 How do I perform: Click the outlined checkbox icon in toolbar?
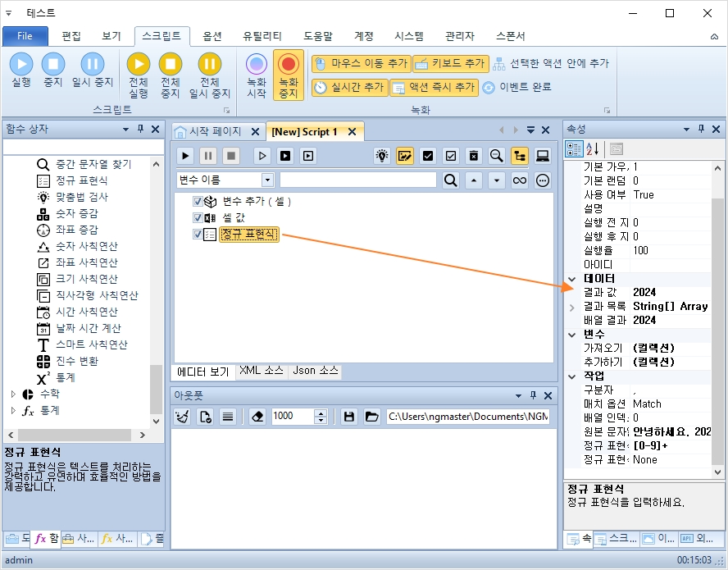pyautogui.click(x=450, y=156)
